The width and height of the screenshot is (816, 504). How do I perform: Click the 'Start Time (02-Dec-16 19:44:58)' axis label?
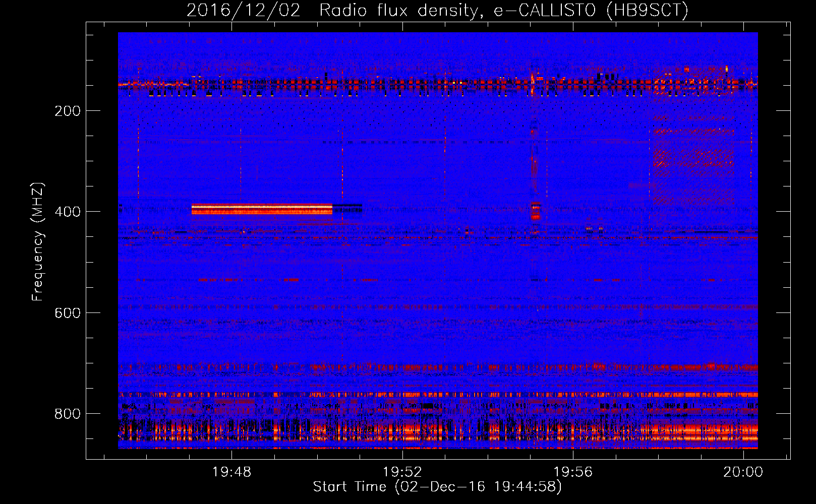pos(437,487)
